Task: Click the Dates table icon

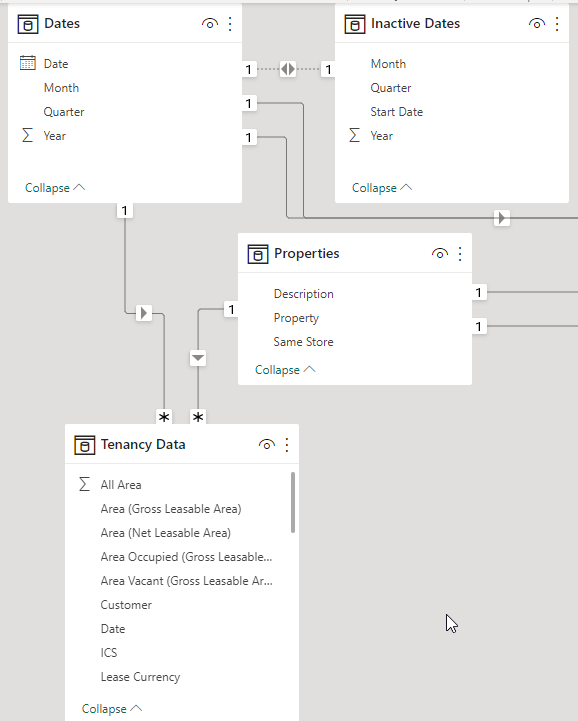Action: pyautogui.click(x=28, y=24)
